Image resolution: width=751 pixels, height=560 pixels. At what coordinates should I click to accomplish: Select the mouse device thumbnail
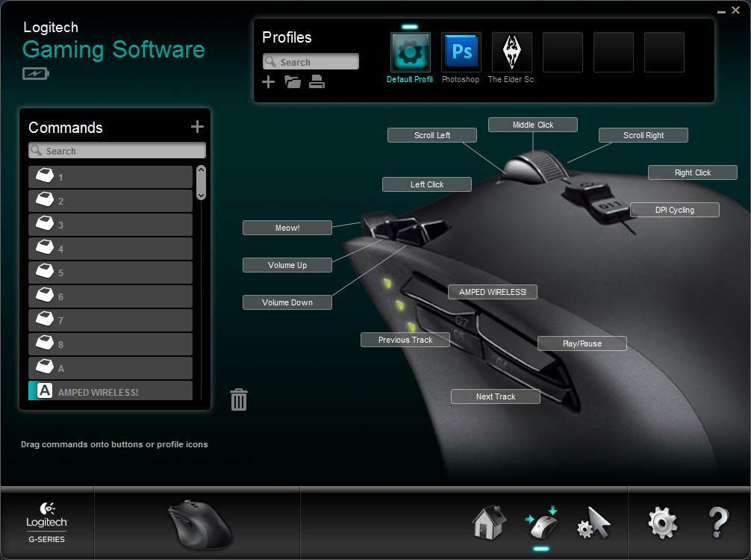point(200,525)
